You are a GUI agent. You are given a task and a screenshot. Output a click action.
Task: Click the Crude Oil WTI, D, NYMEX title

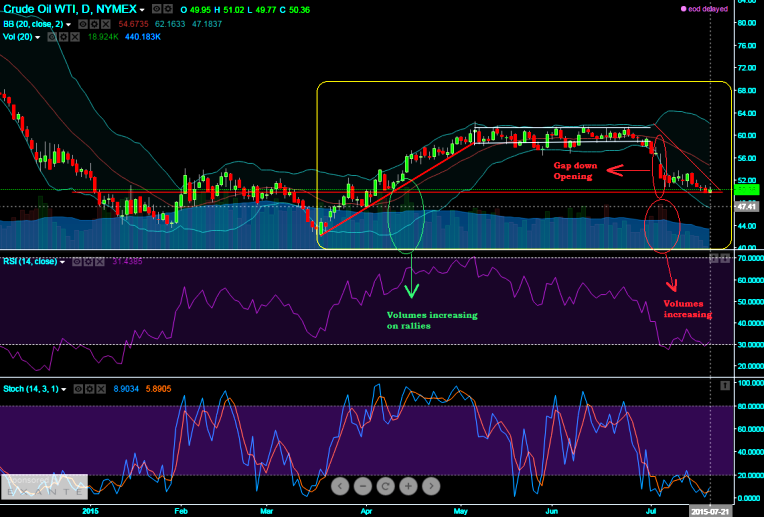pyautogui.click(x=70, y=9)
